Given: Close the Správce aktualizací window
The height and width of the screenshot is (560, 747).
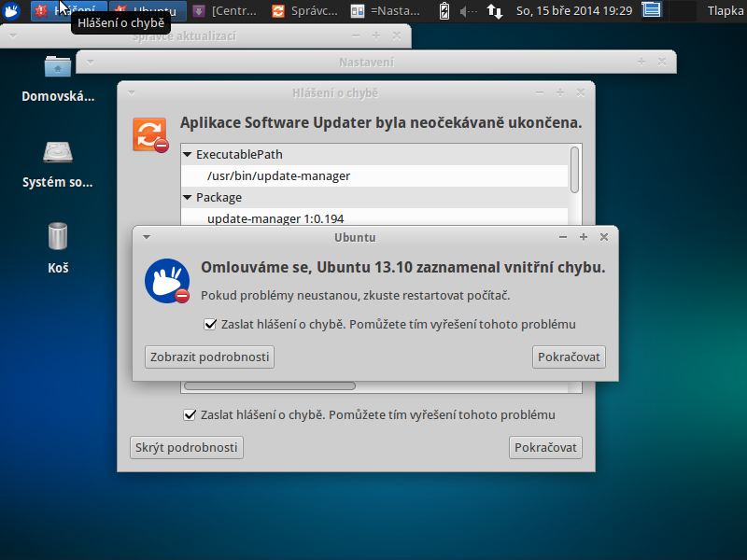Looking at the screenshot, I should click(x=396, y=35).
